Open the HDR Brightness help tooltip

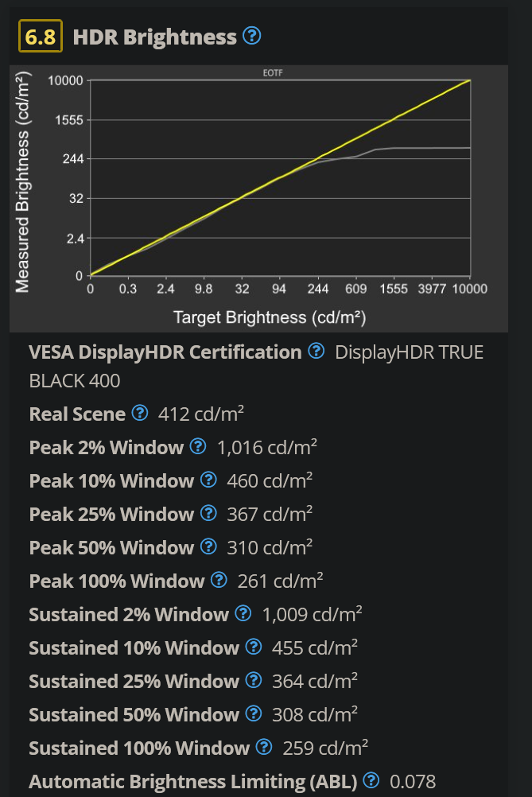coord(252,36)
